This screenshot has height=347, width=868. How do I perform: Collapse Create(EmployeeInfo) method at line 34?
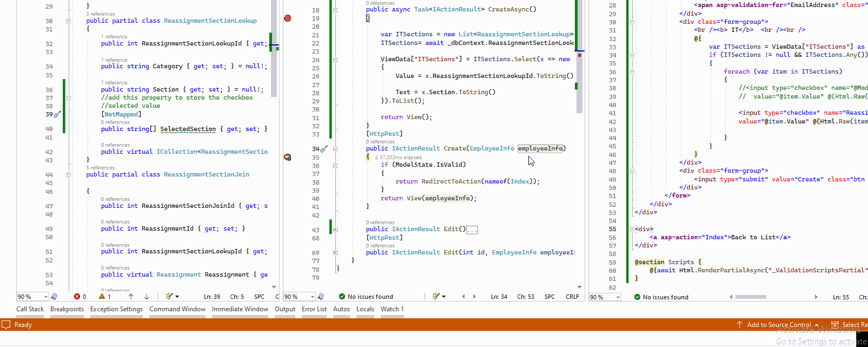(x=335, y=148)
